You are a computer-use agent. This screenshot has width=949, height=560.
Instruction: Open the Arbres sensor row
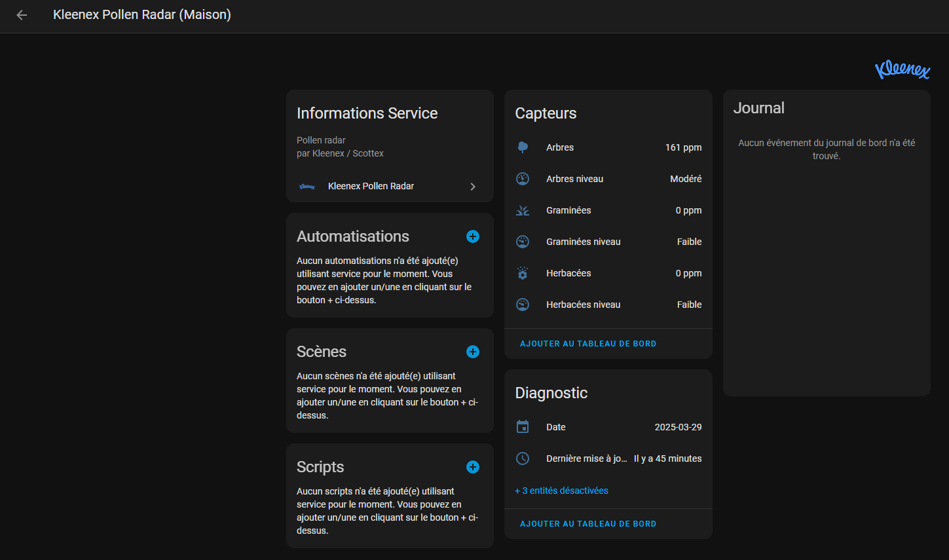[x=608, y=147]
